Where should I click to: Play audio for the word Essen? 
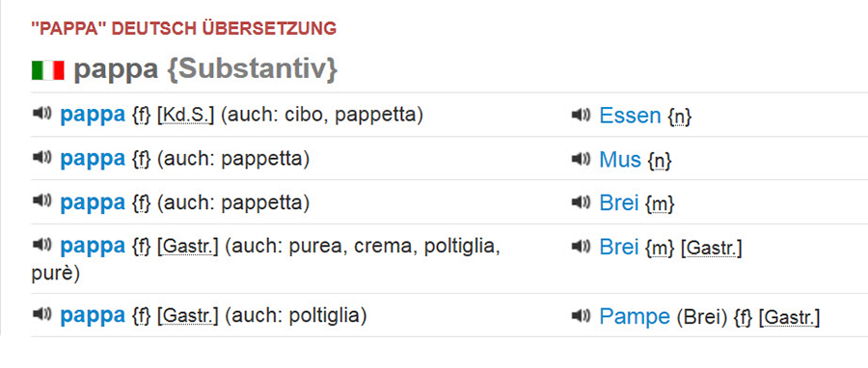581,115
